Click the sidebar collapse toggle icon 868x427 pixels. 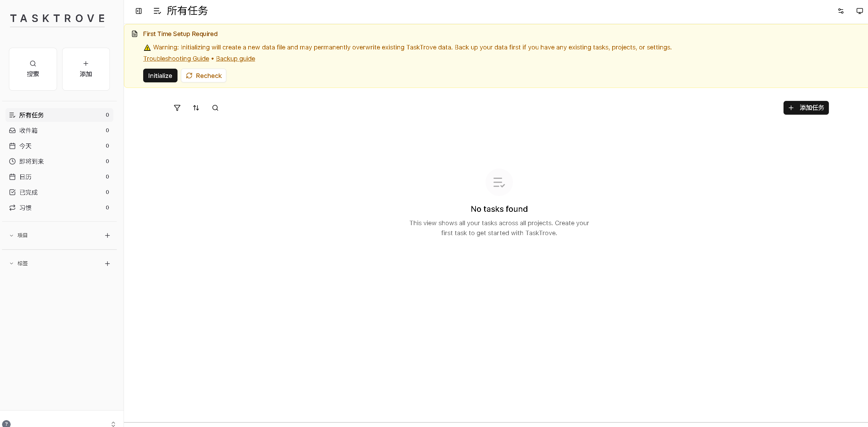coord(139,11)
